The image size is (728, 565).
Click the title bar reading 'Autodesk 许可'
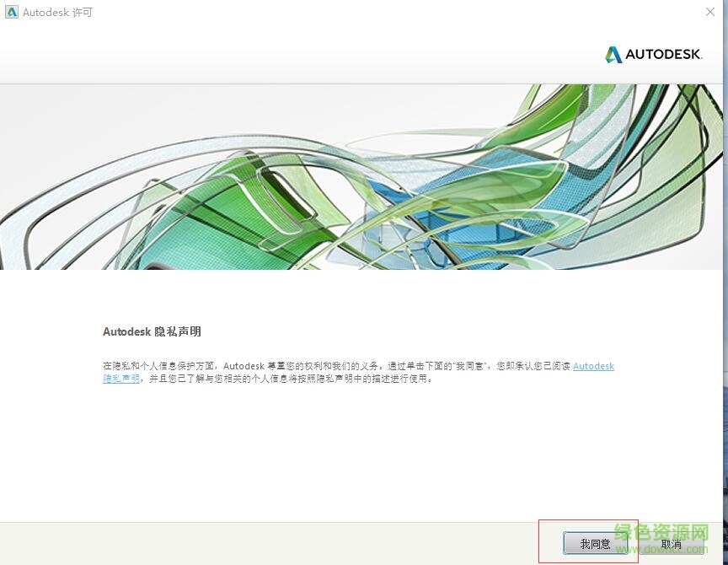59,13
